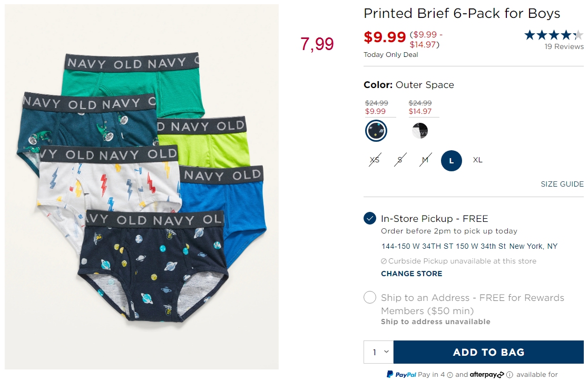This screenshot has height=380, width=588.
Task: Select crossed-out size M
Action: 425,160
